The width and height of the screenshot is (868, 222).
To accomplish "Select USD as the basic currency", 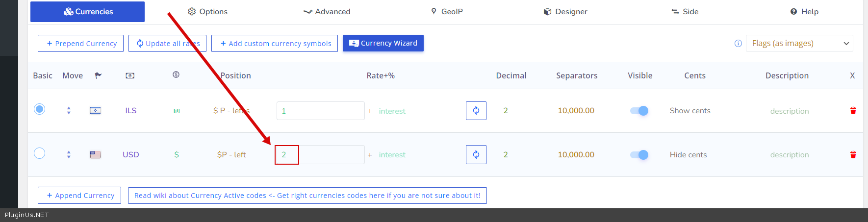I will [40, 153].
